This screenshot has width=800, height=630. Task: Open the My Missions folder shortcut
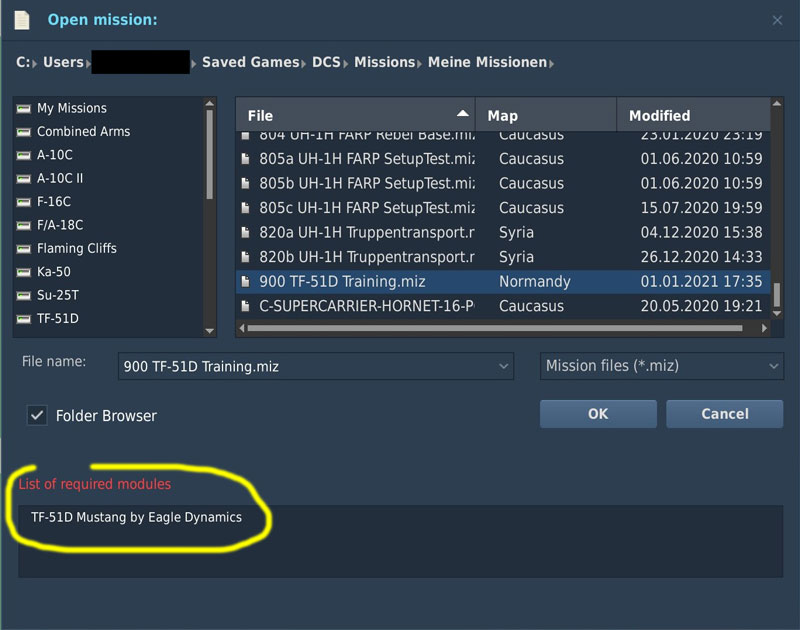point(72,108)
